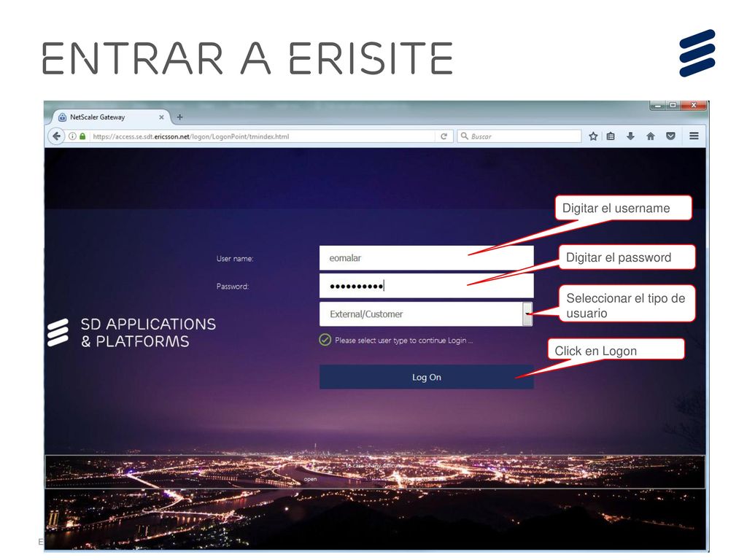Click the browser back arrow button
Image resolution: width=747 pixels, height=560 pixels.
click(57, 136)
